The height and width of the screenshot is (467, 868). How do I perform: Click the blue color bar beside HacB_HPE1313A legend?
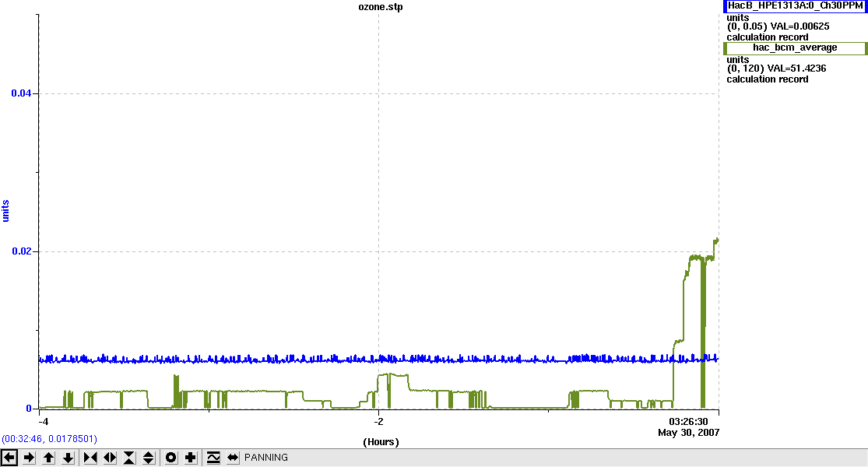726,5
